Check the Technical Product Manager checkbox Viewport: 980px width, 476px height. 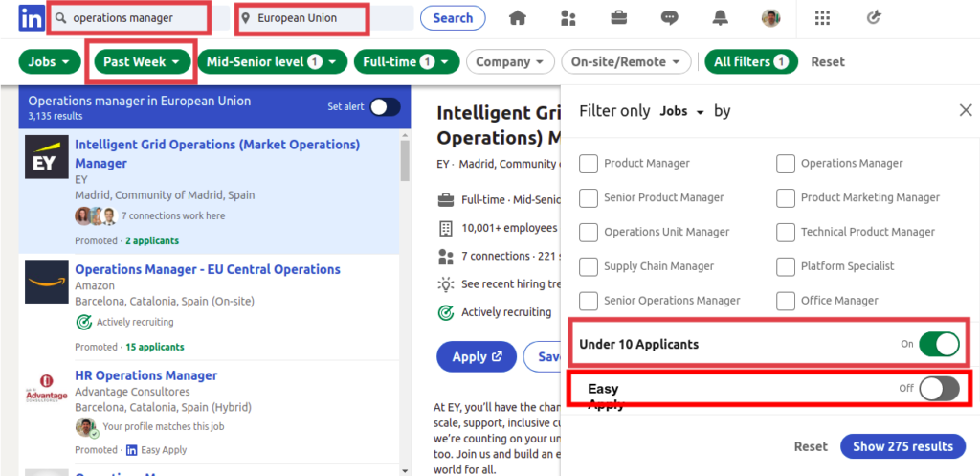pos(785,232)
